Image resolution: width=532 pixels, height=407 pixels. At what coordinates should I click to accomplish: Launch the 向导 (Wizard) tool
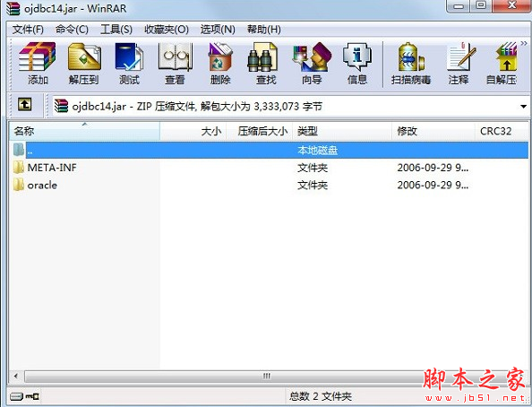tap(312, 64)
